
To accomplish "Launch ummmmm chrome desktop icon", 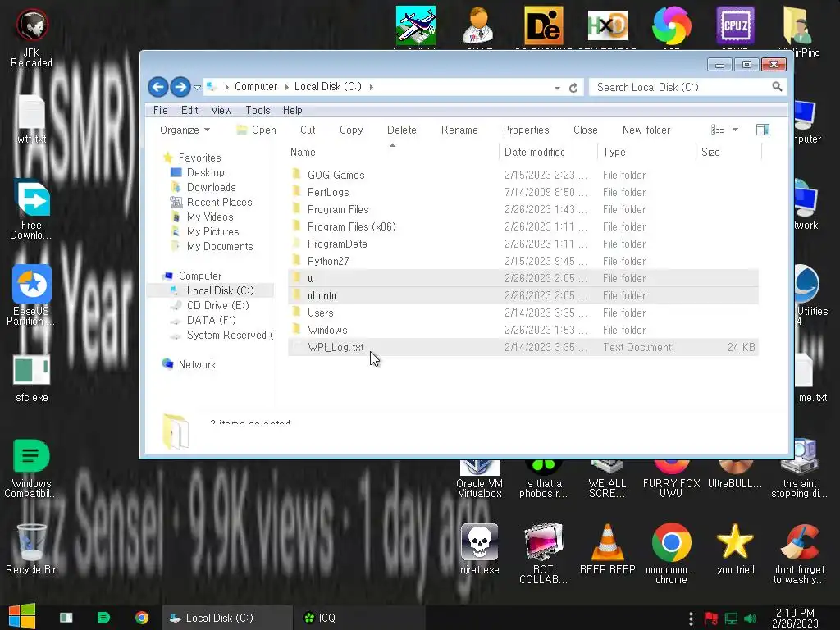I will coord(671,554).
